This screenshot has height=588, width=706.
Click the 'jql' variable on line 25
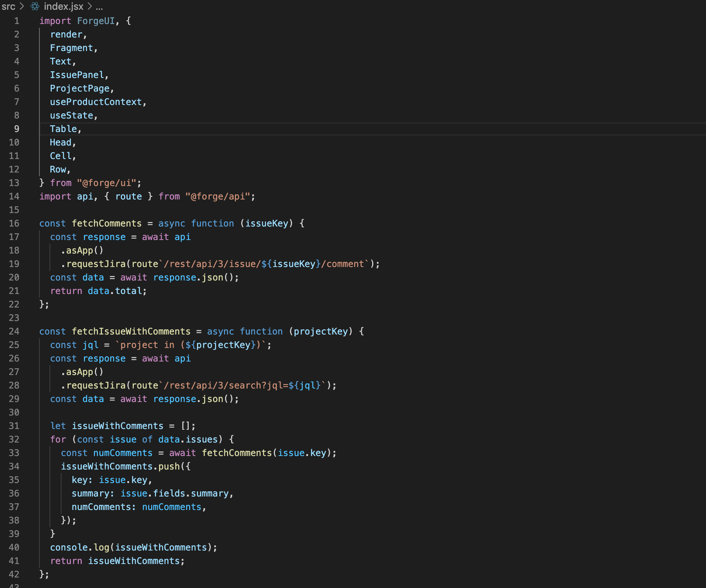(90, 345)
